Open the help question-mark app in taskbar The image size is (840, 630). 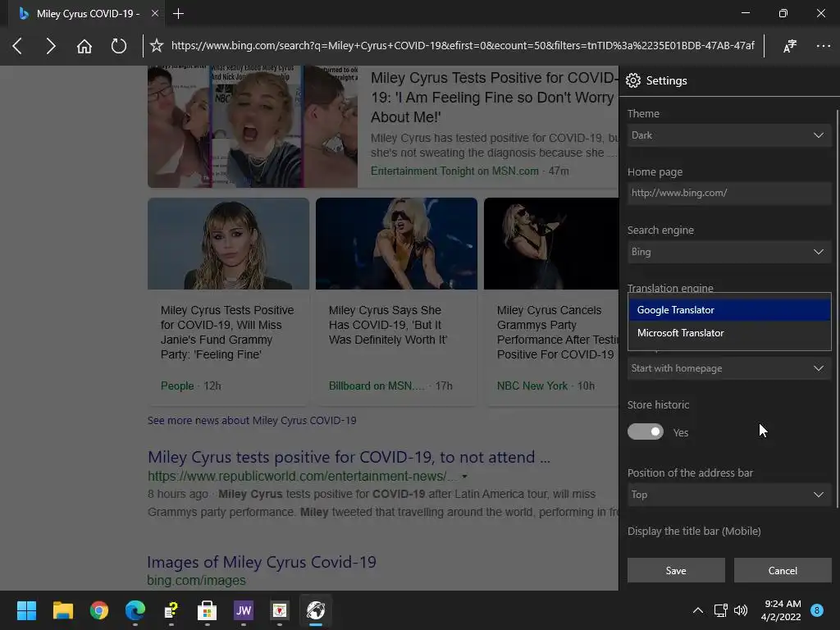click(x=171, y=610)
